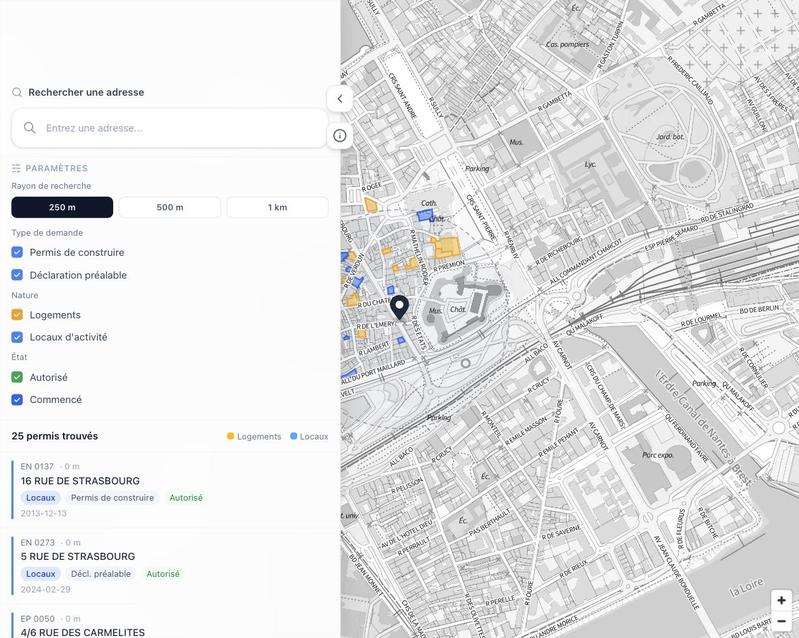Click the 'Parc expo.' map label
The image size is (799, 638).
pos(658,455)
